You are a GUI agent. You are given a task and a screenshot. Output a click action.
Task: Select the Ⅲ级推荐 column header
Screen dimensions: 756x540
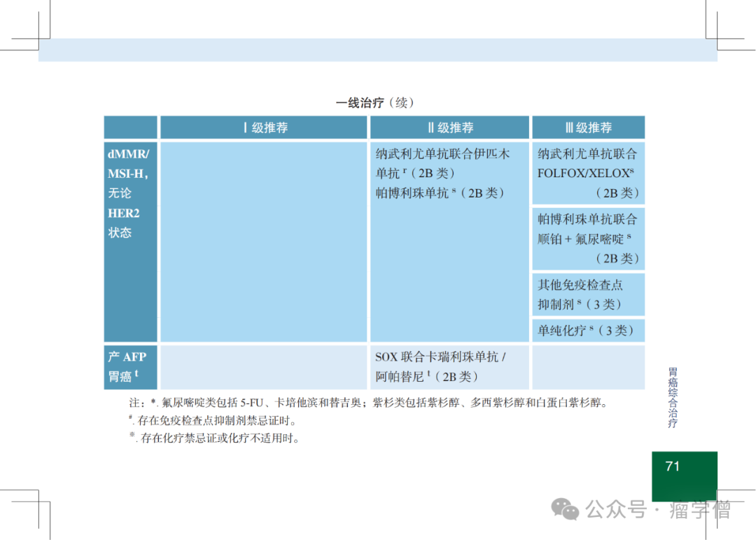coord(588,127)
